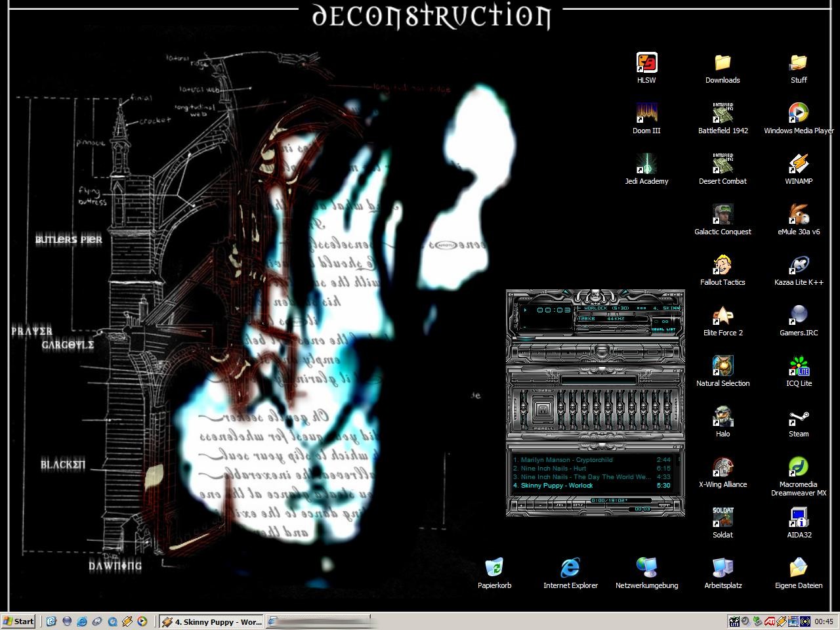
Task: Launch Jedi Academy shortcut
Action: point(646,169)
